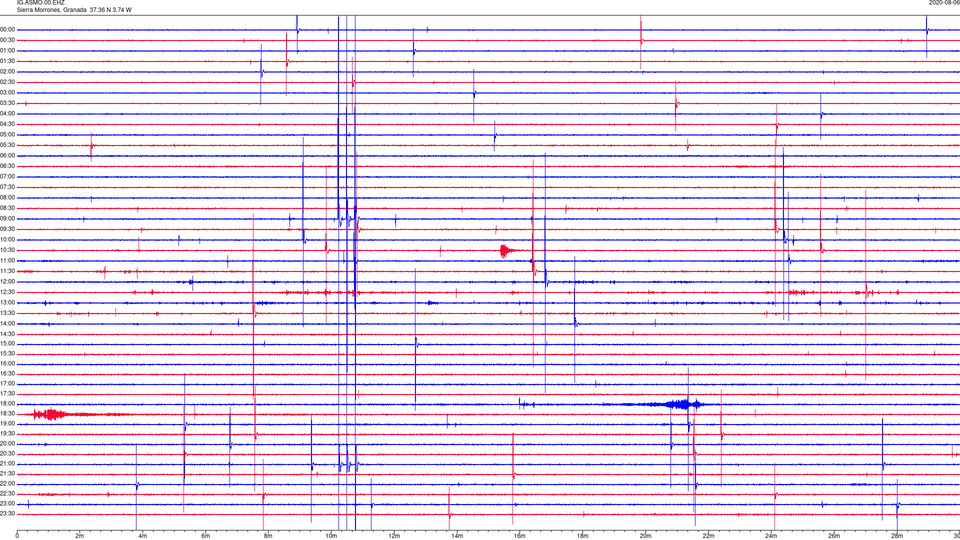The width and height of the screenshot is (960, 540).
Task: Click the large red event on 18:30 trace
Action: click(51, 414)
